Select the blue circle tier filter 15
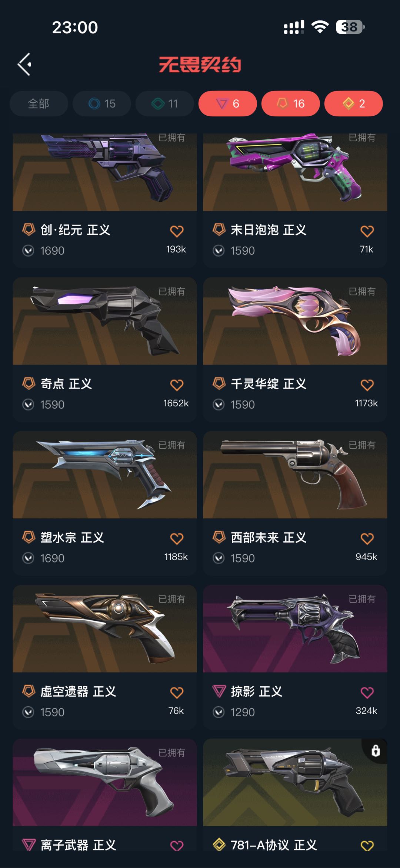 click(x=102, y=103)
